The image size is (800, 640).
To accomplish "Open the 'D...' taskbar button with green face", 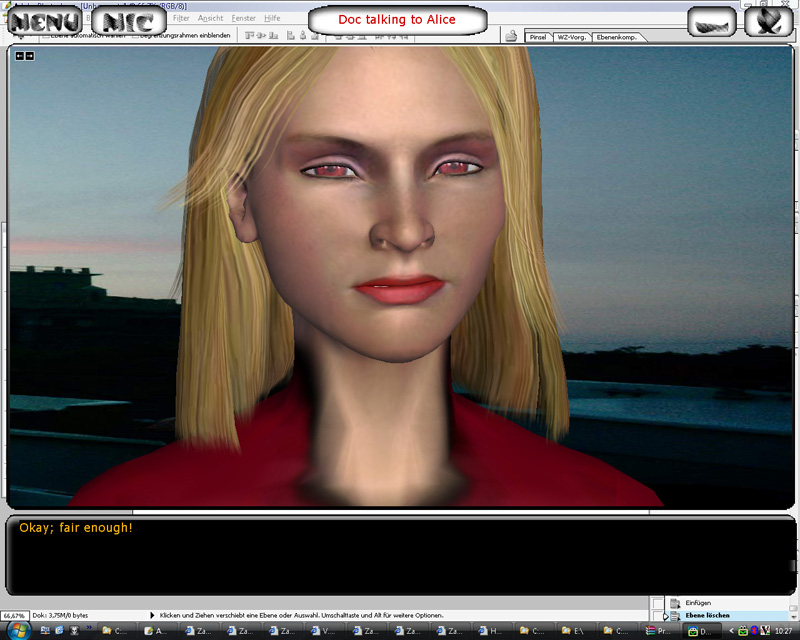I will coord(703,631).
